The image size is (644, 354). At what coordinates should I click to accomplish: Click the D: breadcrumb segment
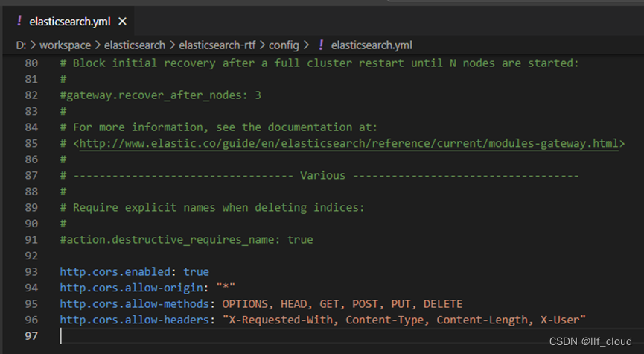click(21, 45)
